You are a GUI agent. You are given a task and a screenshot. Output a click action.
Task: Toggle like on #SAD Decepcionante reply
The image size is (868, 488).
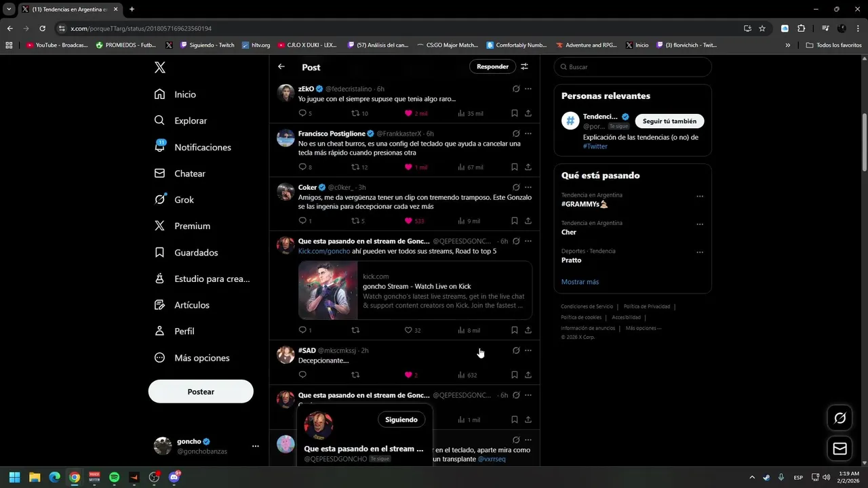[x=408, y=375]
